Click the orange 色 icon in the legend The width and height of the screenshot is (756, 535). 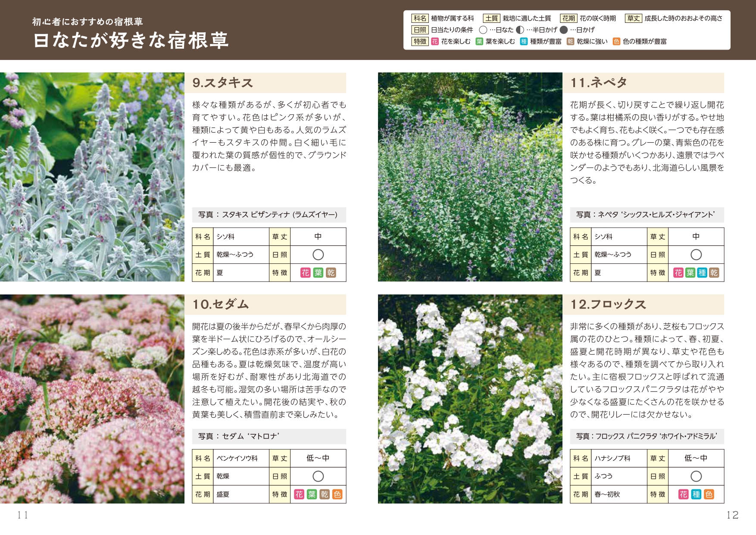click(616, 41)
